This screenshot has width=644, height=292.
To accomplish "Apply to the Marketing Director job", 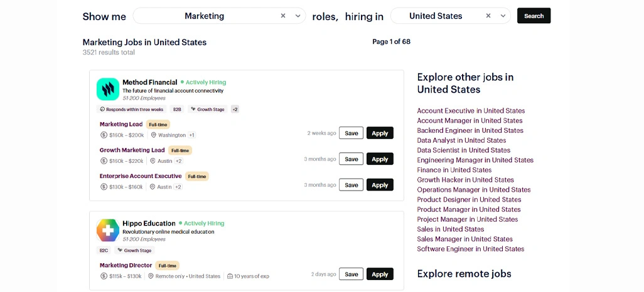I will (x=380, y=274).
